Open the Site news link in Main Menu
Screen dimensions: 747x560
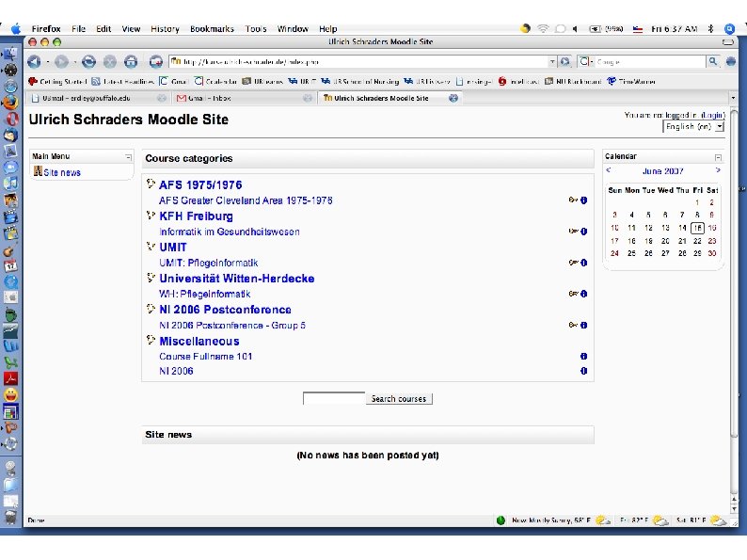click(62, 172)
